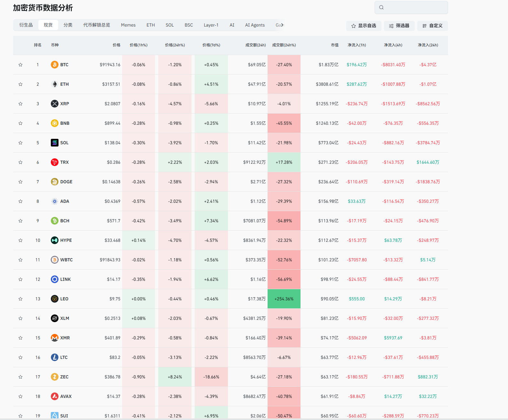
Task: Favorite BTC with its star toggle
Action: (x=20, y=65)
